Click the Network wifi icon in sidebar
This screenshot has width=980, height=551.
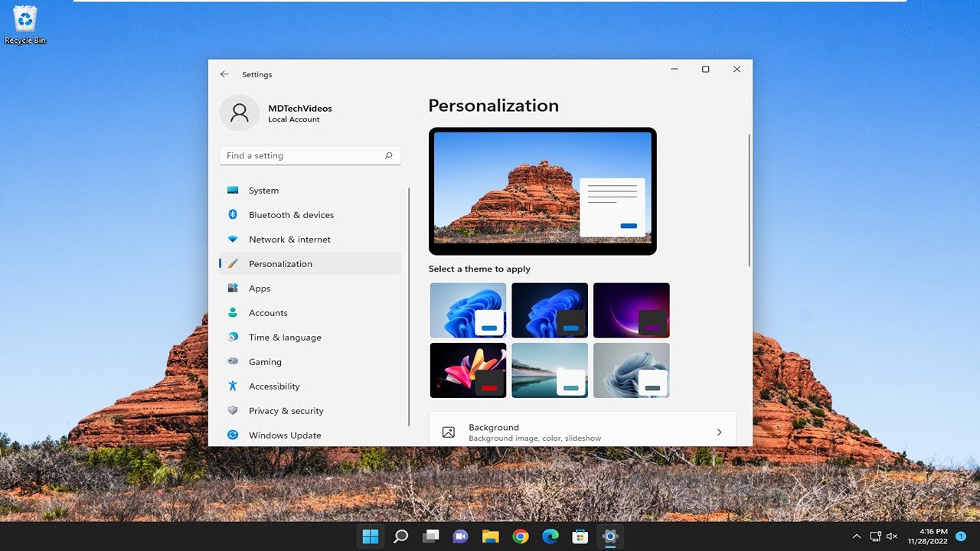tap(233, 240)
